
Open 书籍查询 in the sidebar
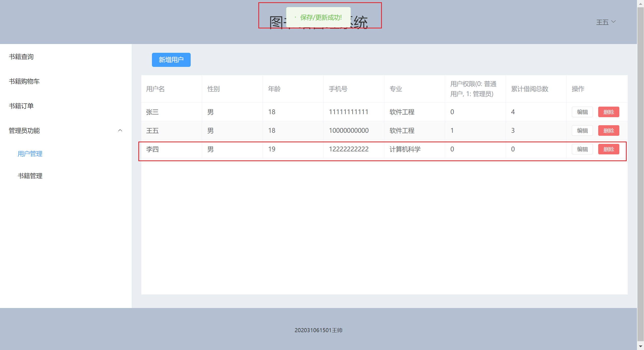click(21, 57)
